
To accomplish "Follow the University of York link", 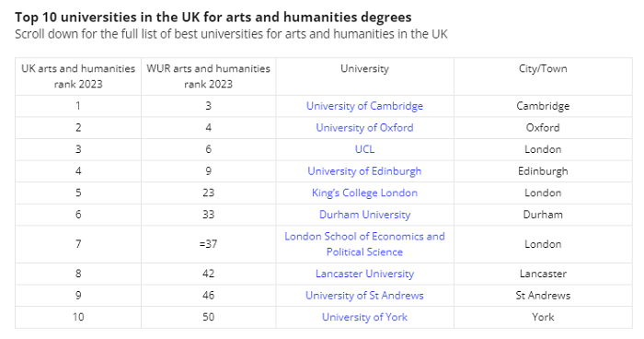I will point(364,317).
